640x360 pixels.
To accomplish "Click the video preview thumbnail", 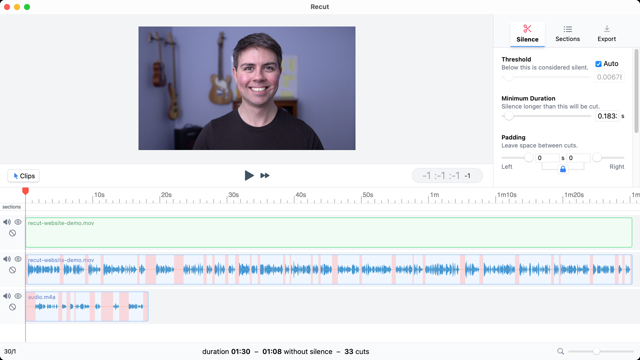I will [247, 88].
